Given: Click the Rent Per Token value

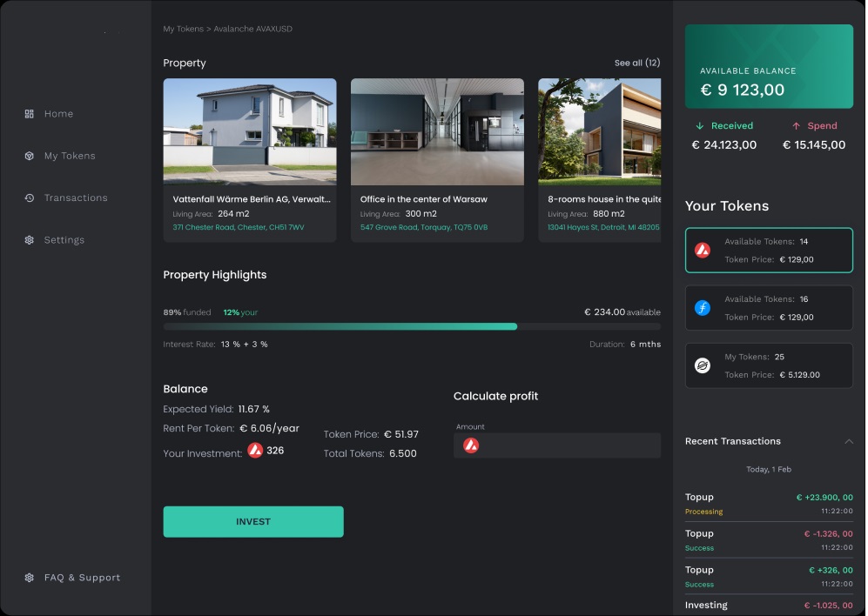Looking at the screenshot, I should [269, 428].
